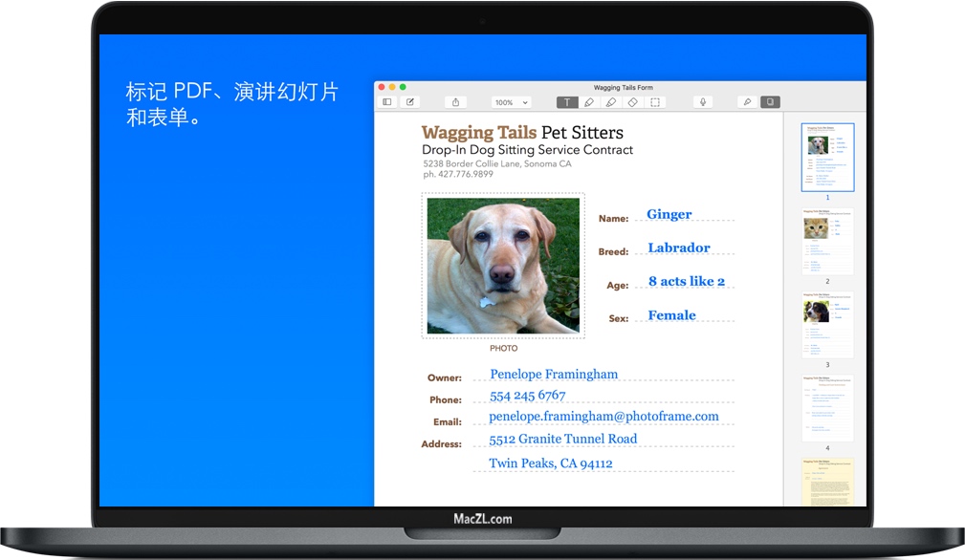Click the Phone field 554 245 6767

[527, 396]
